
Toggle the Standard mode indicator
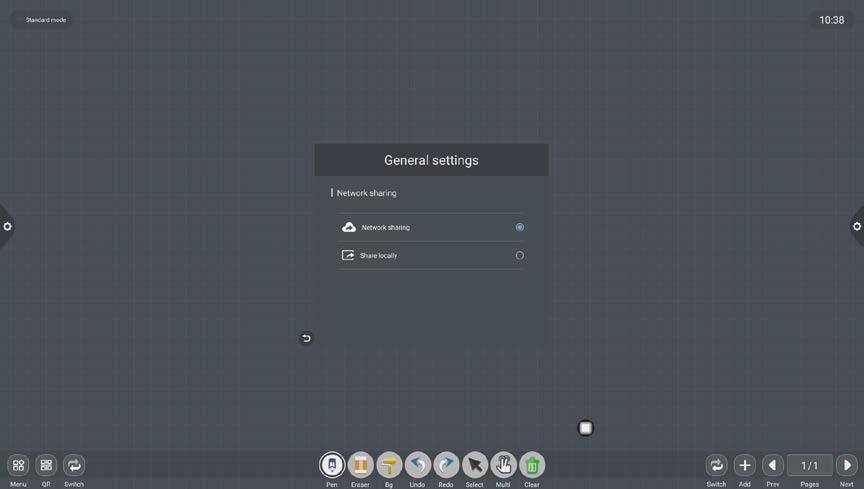coord(45,20)
